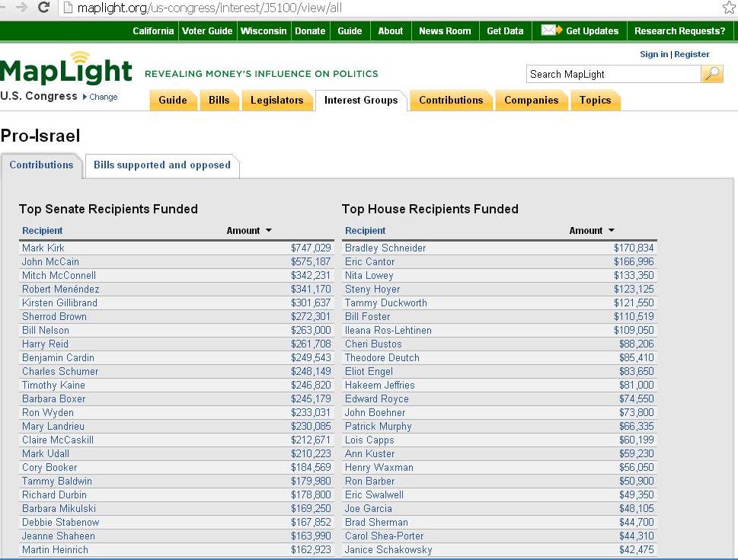
Task: Click the bookmark star icon
Action: [x=729, y=7]
